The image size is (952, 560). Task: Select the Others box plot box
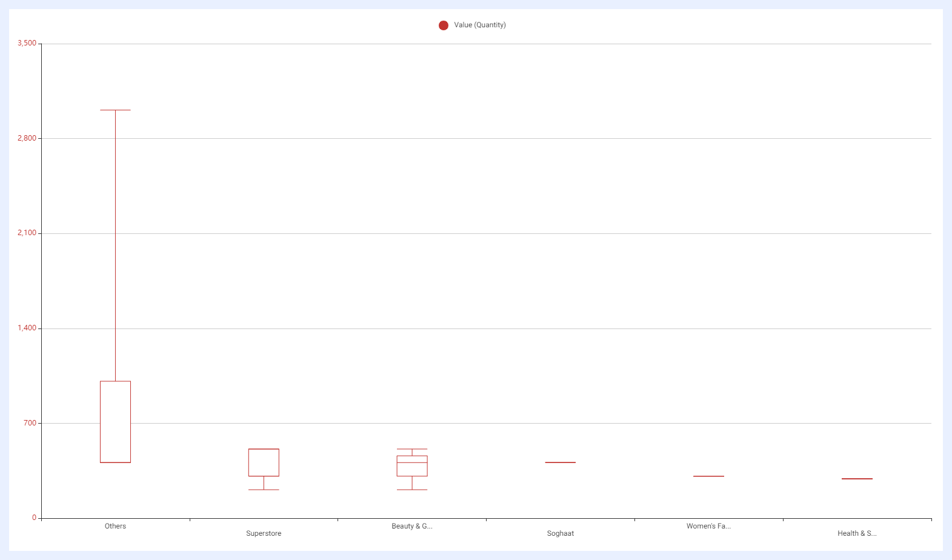115,422
